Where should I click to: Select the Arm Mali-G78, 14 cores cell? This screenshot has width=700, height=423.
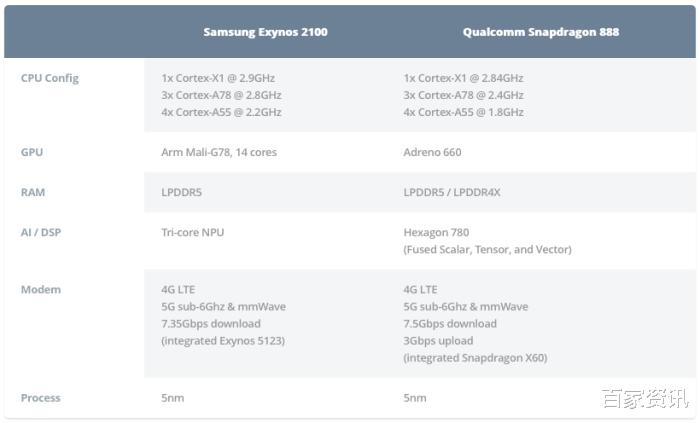click(219, 152)
